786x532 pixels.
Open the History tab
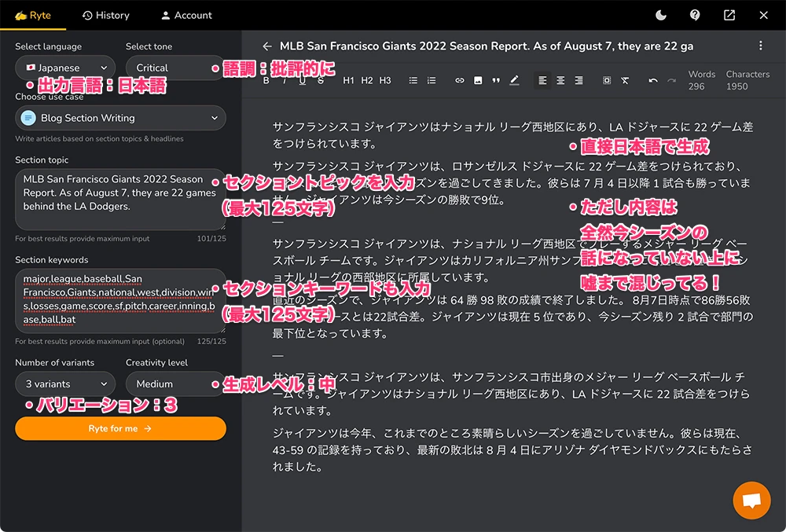pyautogui.click(x=106, y=16)
